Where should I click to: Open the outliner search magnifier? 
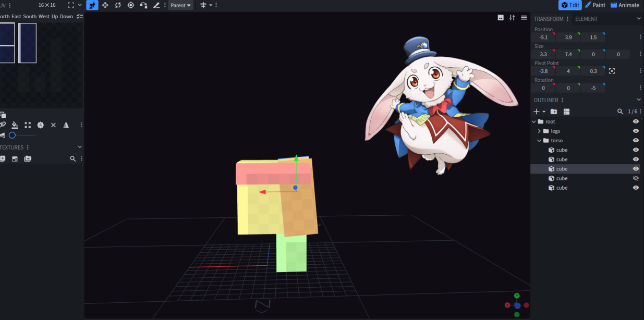tap(620, 112)
